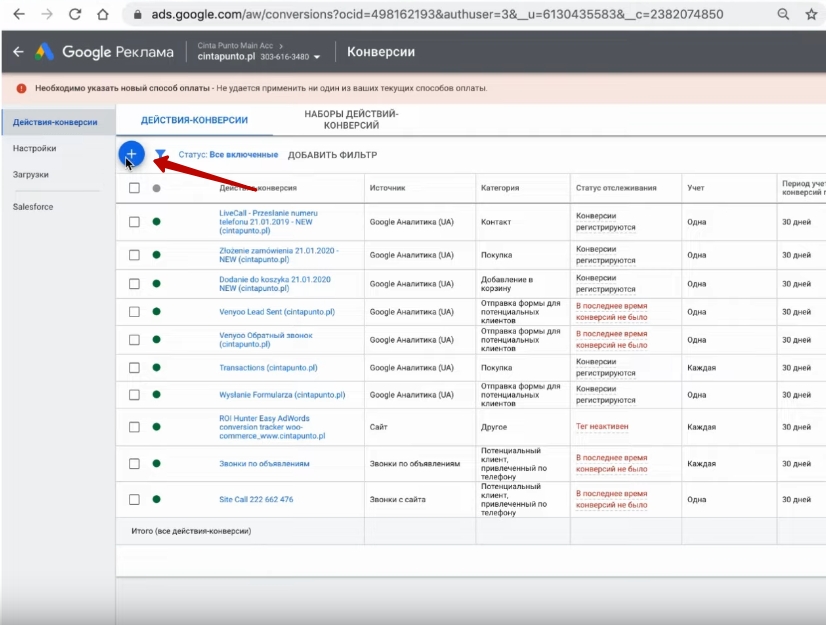This screenshot has height=625, width=826.
Task: Open the browser home page icon
Action: 103,14
